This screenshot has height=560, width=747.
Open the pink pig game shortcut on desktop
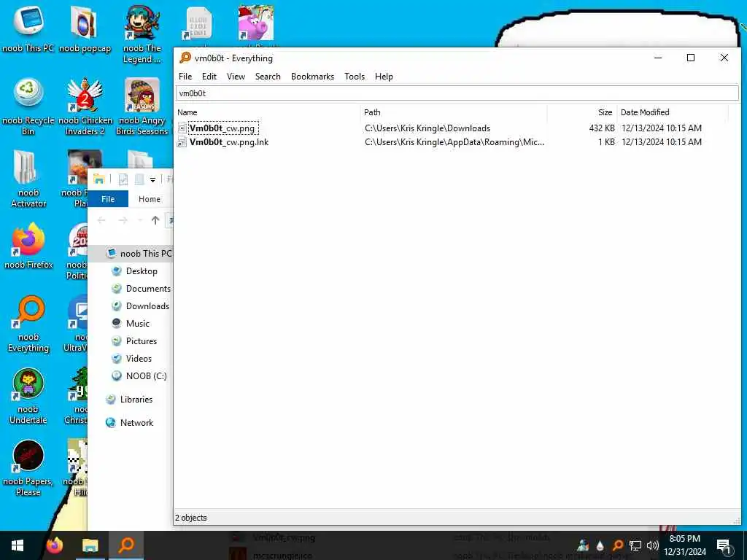pos(256,23)
